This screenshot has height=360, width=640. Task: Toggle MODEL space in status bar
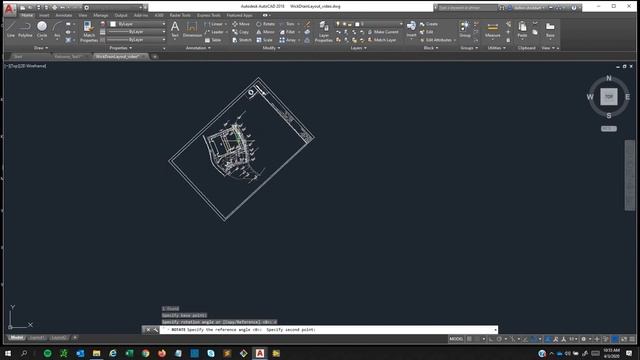click(456, 339)
